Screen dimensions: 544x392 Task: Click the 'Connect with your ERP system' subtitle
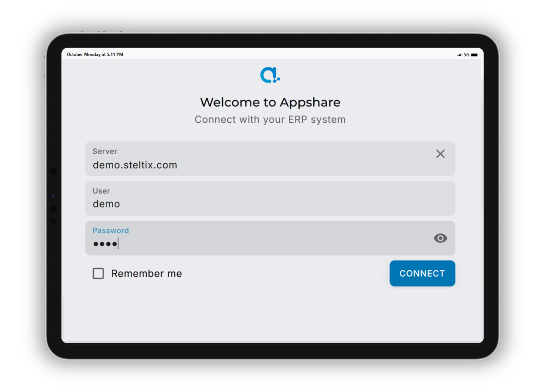270,119
